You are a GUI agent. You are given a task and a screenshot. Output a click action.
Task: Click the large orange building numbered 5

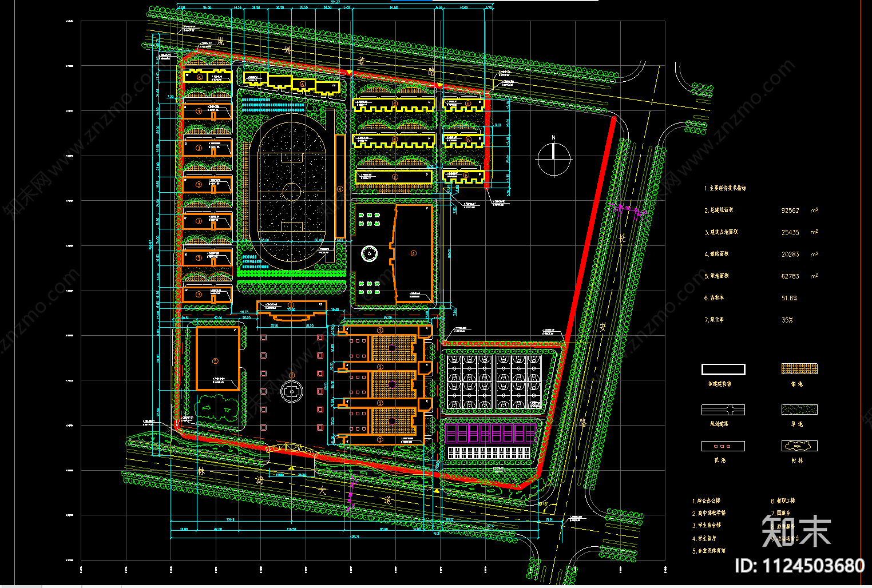coord(217,359)
